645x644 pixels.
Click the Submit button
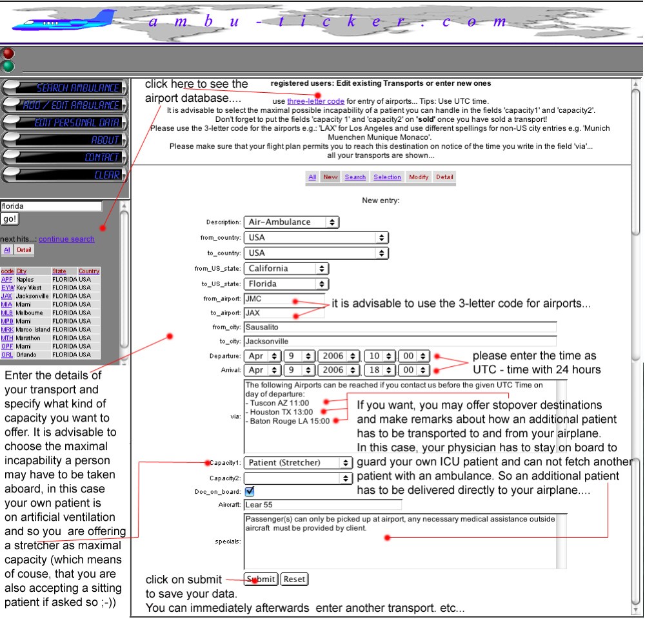[x=261, y=579]
